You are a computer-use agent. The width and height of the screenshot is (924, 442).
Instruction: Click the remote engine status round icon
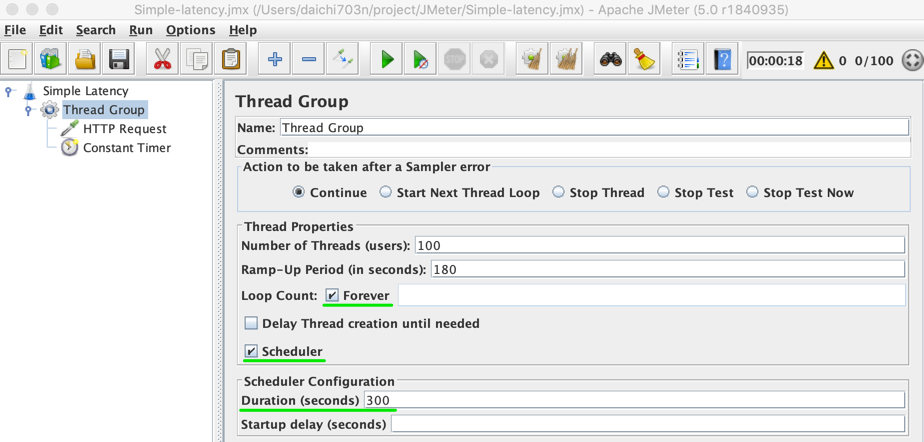tap(912, 60)
